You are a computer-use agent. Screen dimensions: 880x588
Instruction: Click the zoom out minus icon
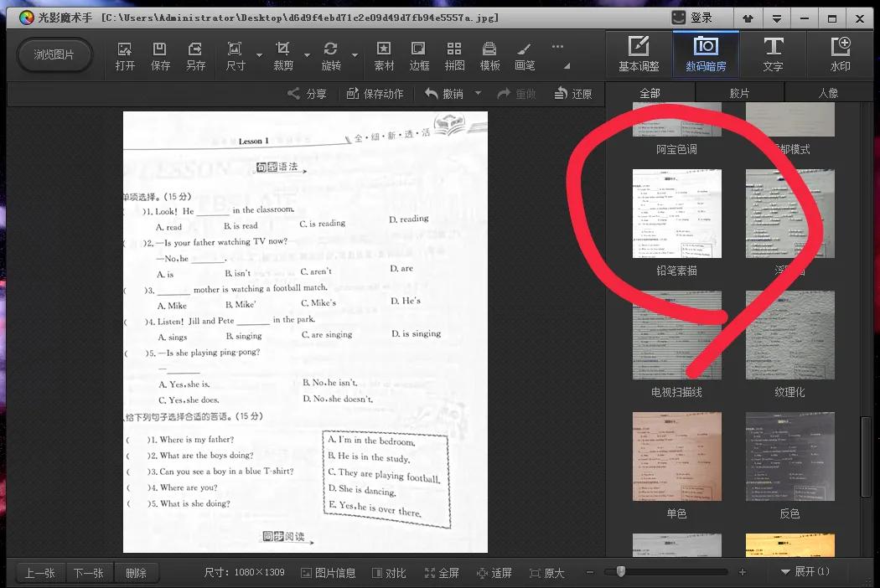(x=590, y=572)
